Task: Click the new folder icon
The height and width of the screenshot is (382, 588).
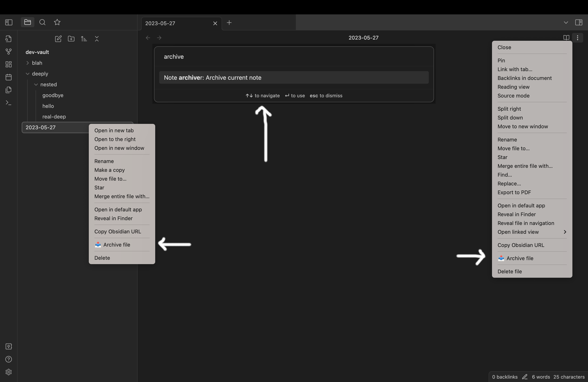Action: 71,39
